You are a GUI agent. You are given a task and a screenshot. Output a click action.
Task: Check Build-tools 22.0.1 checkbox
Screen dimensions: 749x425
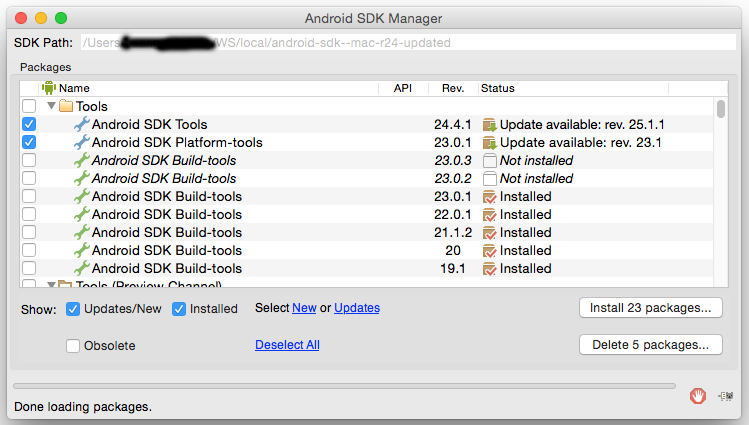pos(29,214)
